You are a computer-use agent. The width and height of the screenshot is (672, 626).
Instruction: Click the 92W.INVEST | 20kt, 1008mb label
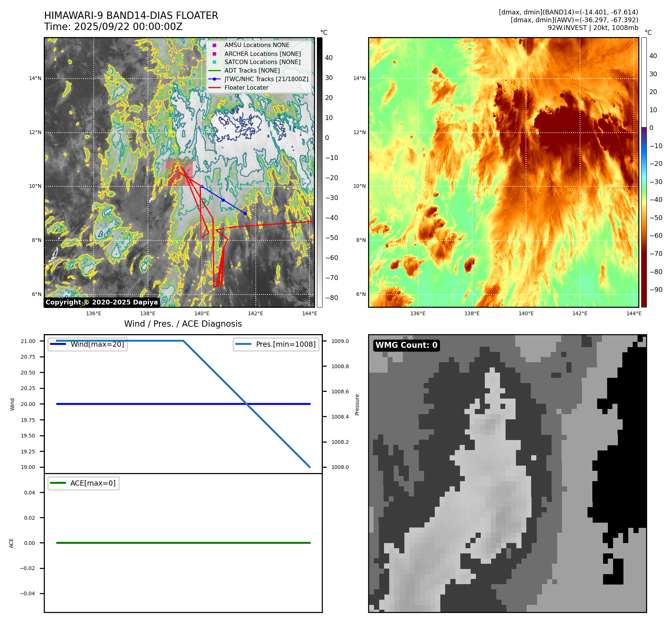pos(593,28)
